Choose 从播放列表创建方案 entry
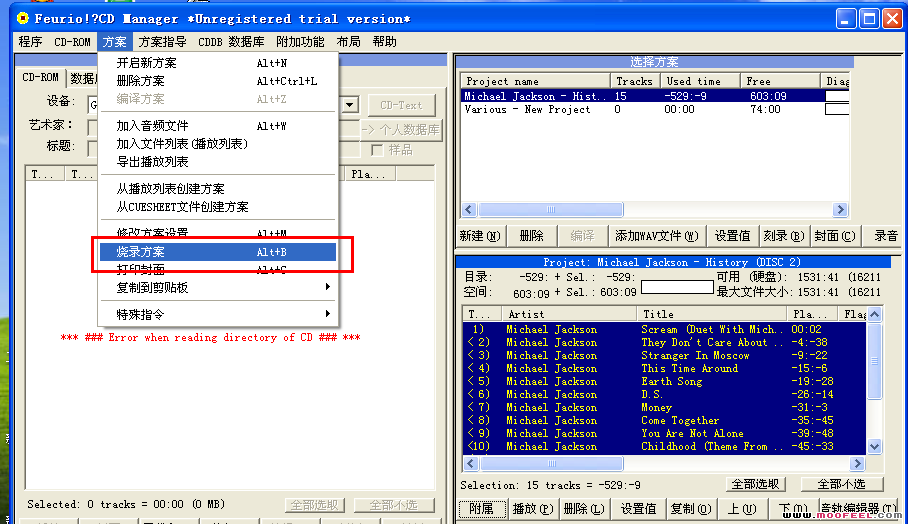Image resolution: width=908 pixels, height=524 pixels. point(218,189)
